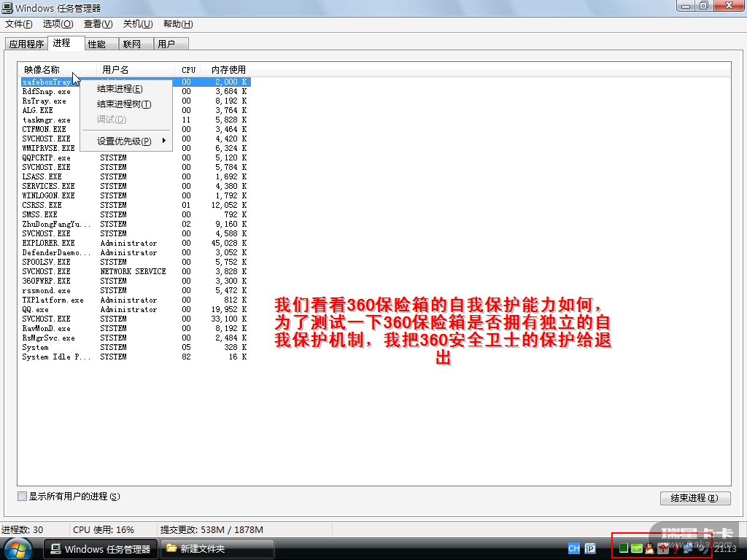
Task: Sort by the 映像名称 column header
Action: (57, 69)
